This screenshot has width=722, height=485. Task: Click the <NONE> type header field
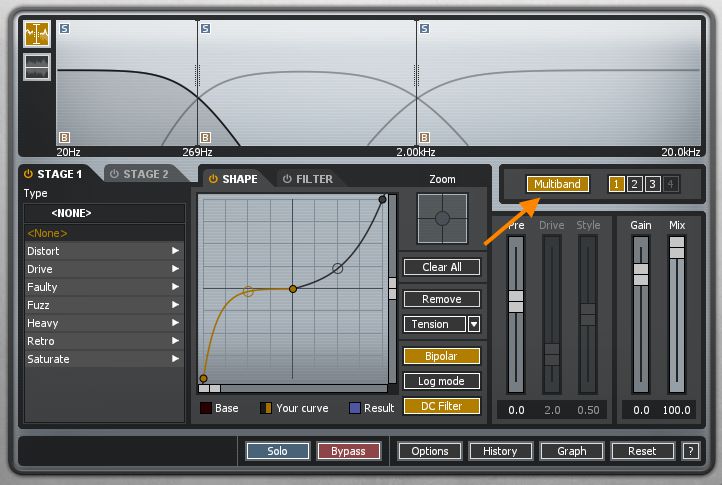[104, 213]
